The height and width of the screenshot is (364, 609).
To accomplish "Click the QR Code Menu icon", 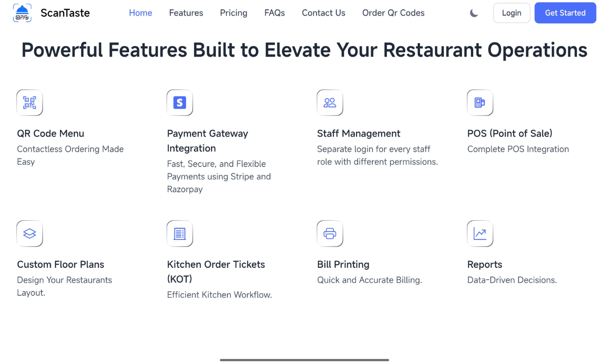I will click(x=29, y=102).
